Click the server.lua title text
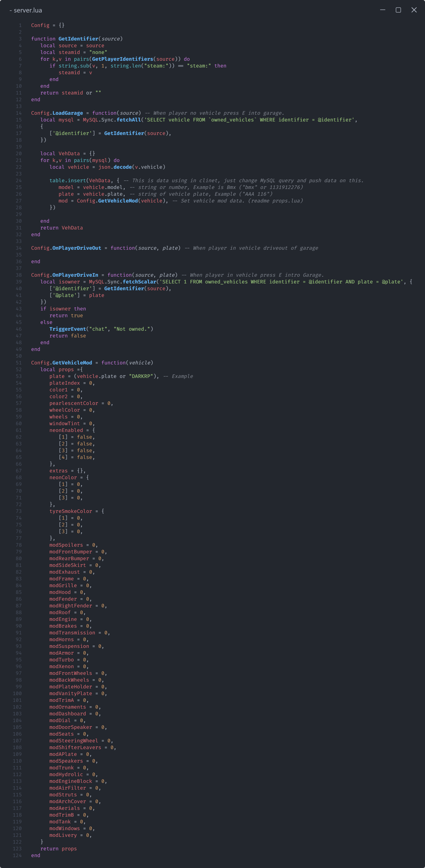The image size is (425, 868). click(28, 10)
